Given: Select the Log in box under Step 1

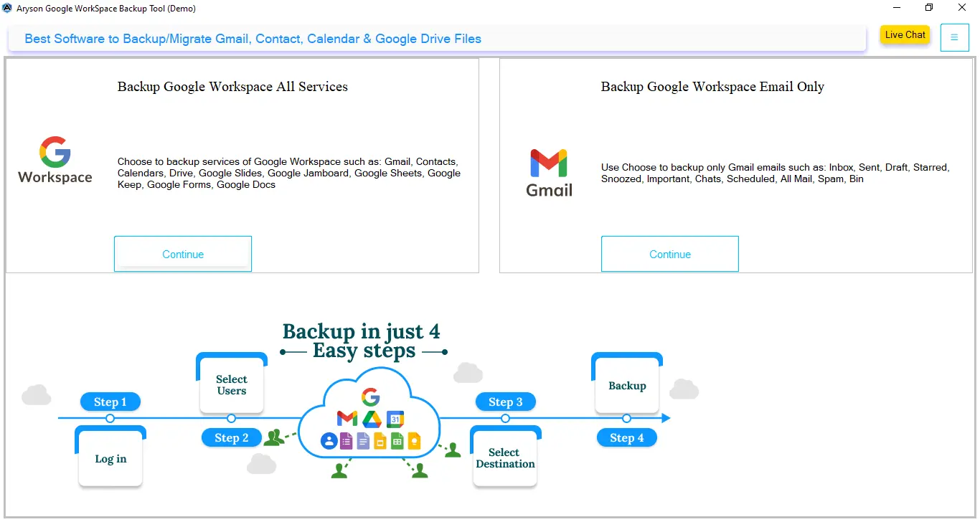Looking at the screenshot, I should pos(110,457).
